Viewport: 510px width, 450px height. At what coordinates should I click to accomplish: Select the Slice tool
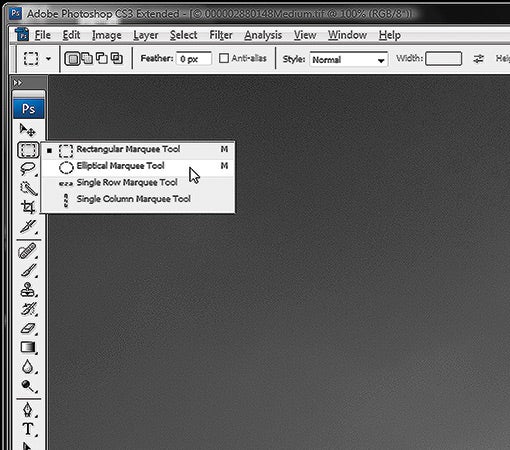pyautogui.click(x=28, y=227)
